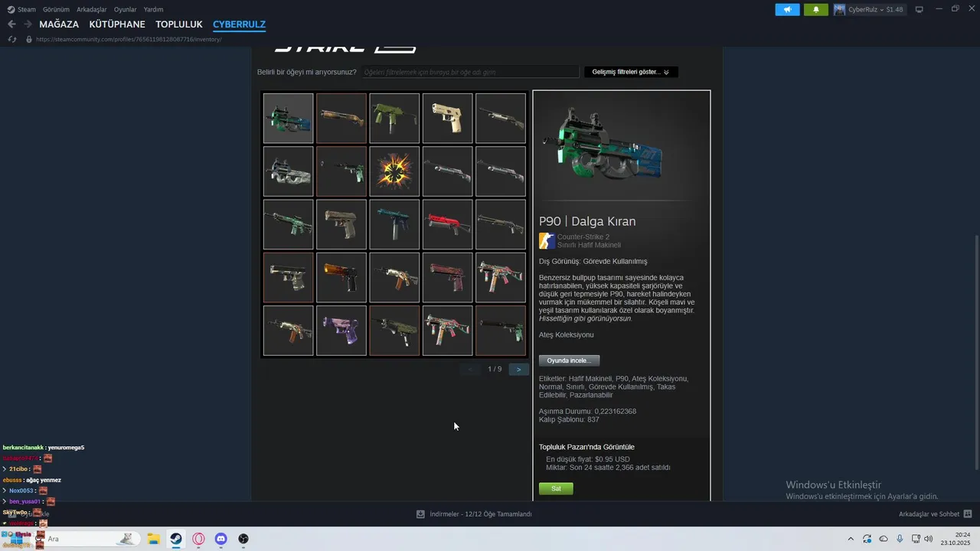Select the blue MP9 in third row
This screenshot has width=980, height=551.
[x=394, y=224]
